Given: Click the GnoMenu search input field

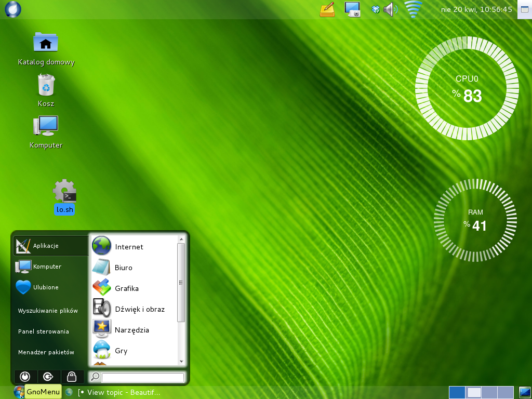Looking at the screenshot, I should pyautogui.click(x=142, y=377).
